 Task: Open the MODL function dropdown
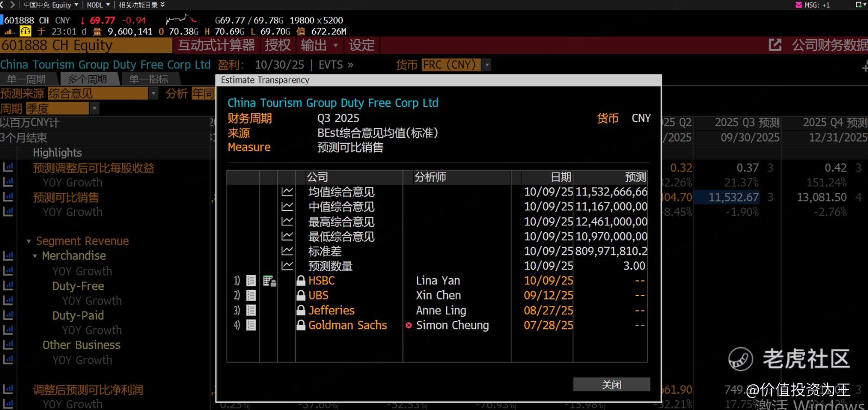pyautogui.click(x=98, y=5)
